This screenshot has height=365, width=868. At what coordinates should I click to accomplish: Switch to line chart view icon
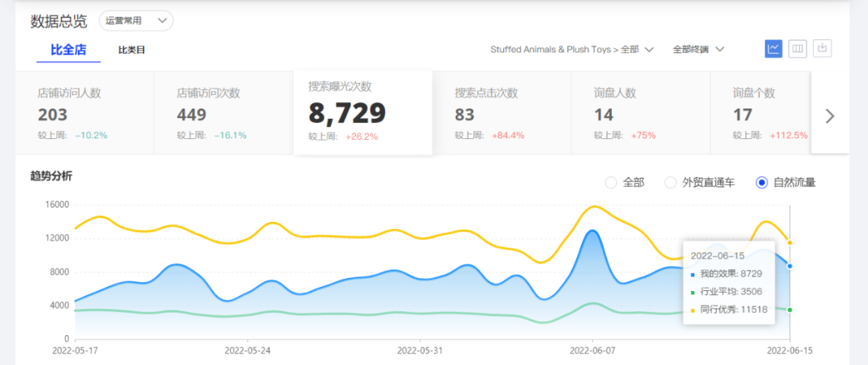(x=773, y=49)
